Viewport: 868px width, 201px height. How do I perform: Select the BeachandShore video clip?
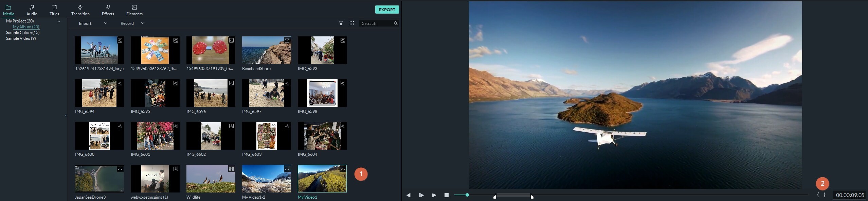click(x=267, y=50)
